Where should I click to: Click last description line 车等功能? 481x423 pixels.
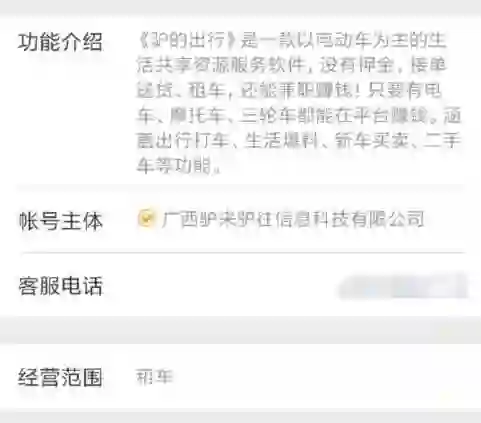(179, 165)
